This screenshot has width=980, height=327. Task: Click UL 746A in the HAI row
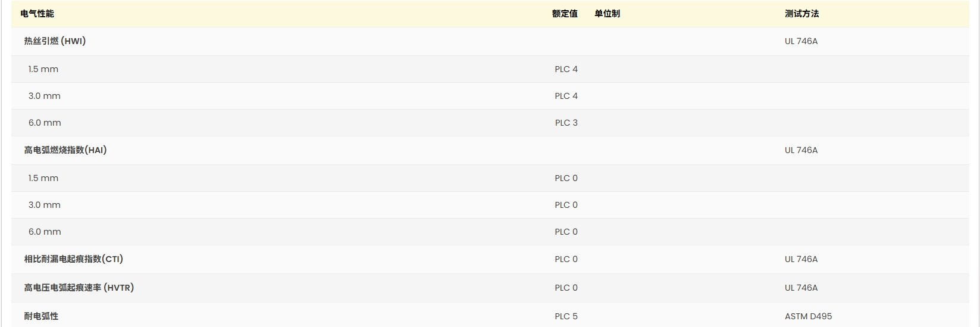pos(801,150)
